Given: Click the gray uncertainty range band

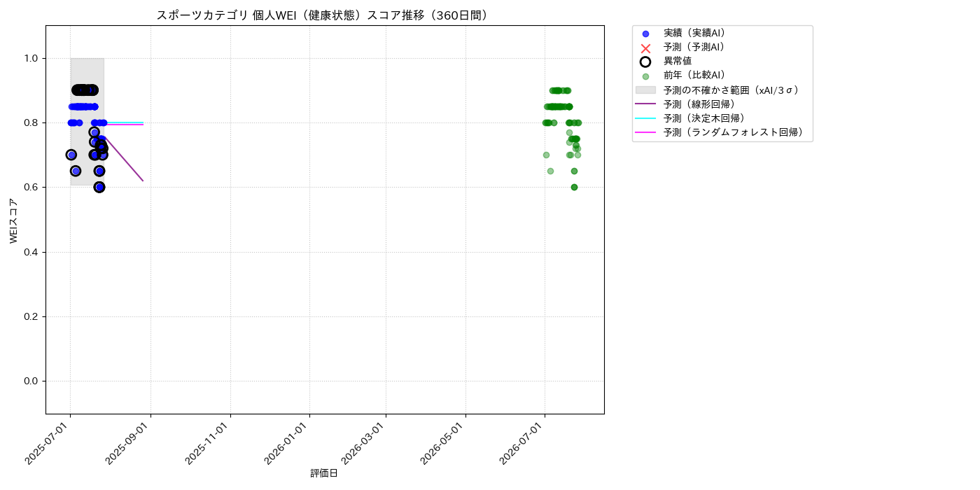Looking at the screenshot, I should pos(87,122).
